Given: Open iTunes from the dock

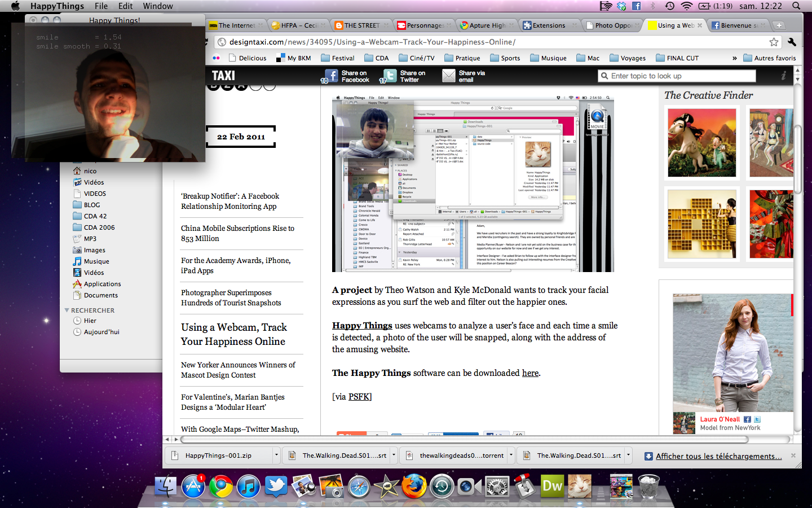Looking at the screenshot, I should (x=248, y=485).
